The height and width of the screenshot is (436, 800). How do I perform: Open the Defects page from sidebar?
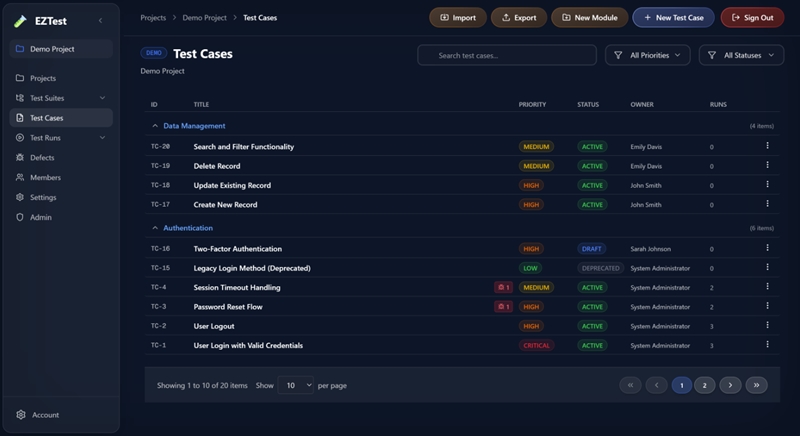click(42, 158)
